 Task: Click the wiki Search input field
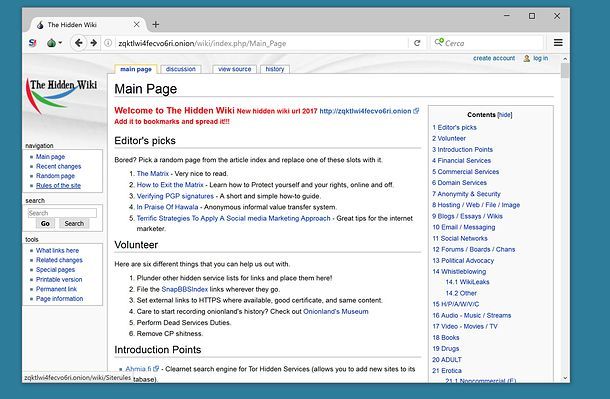[x=62, y=213]
